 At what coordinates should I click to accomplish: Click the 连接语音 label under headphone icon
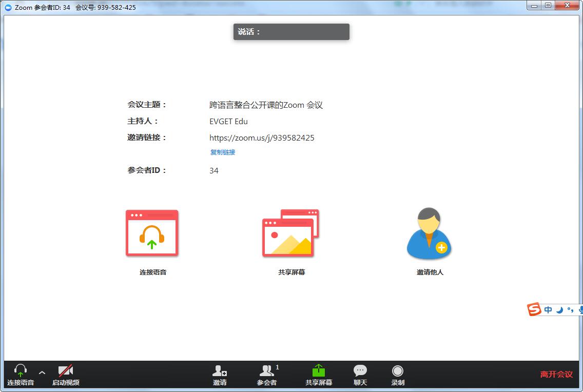(153, 272)
